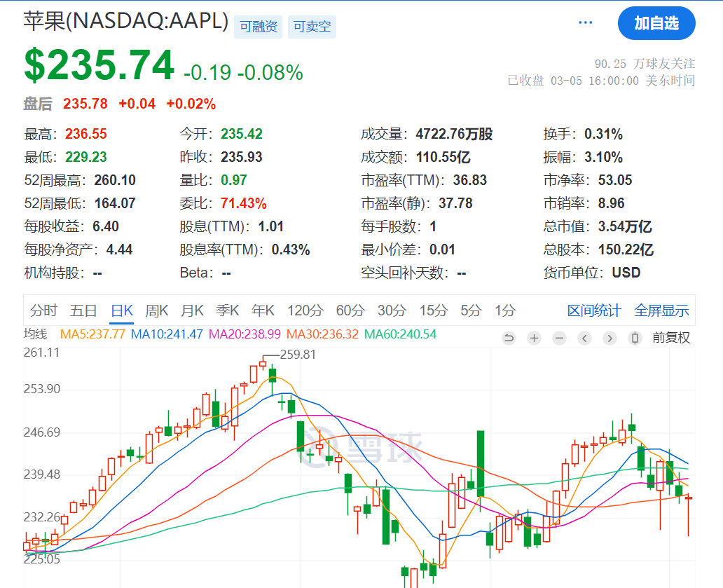Switch to the 分时 intraday tab
723x588 pixels.
click(x=43, y=310)
